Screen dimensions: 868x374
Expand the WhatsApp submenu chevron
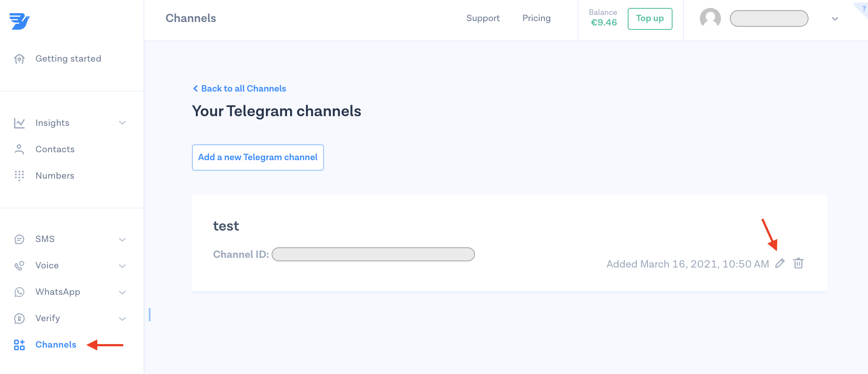[122, 293]
